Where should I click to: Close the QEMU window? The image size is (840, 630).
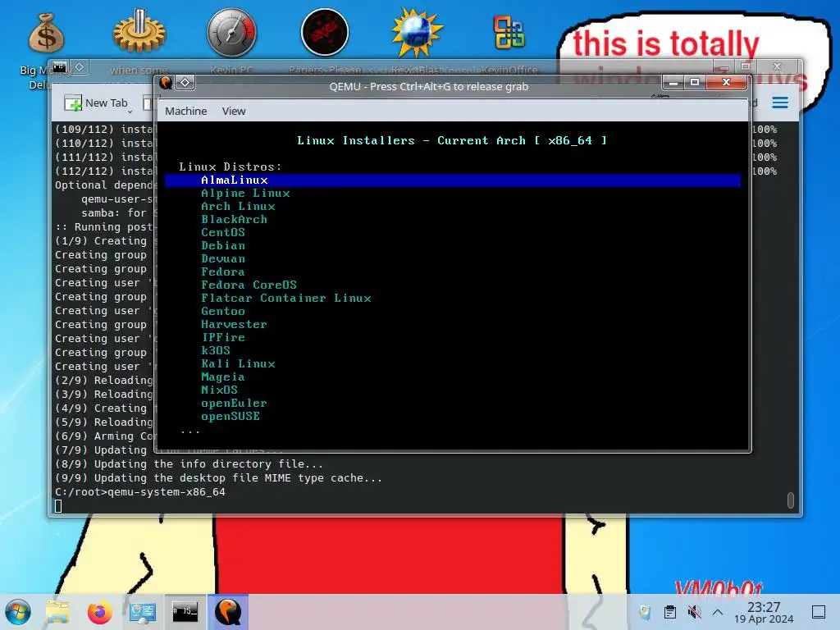727,83
